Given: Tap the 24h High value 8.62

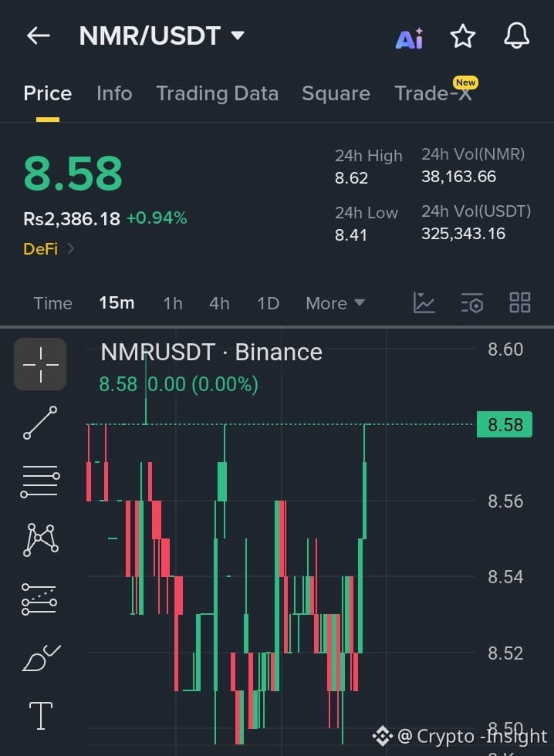Looking at the screenshot, I should point(352,178).
